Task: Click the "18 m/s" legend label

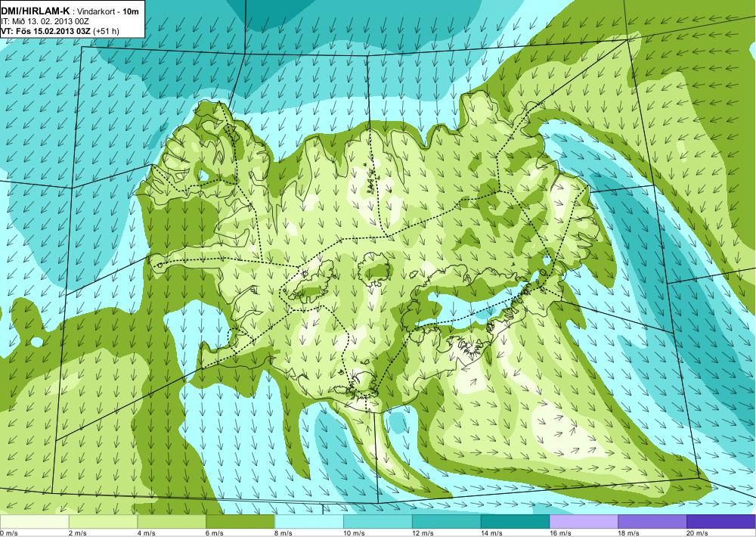Action: 628,533
